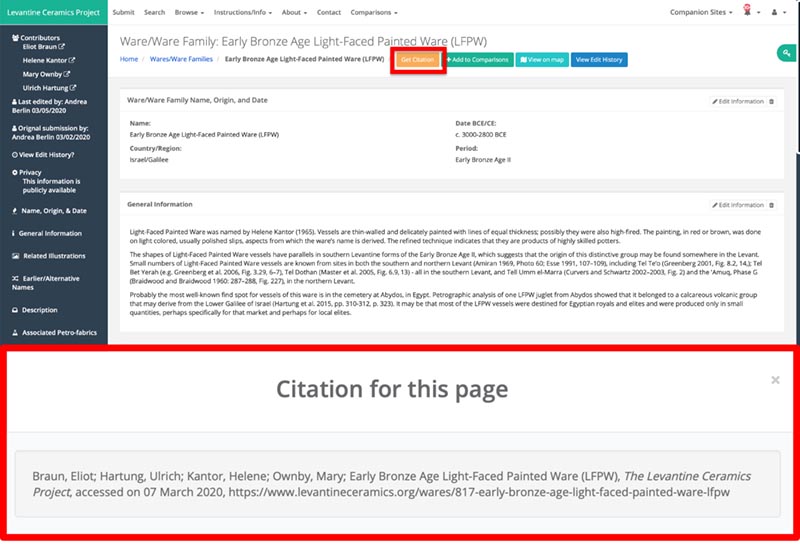Click the Get Citation button

click(x=418, y=60)
